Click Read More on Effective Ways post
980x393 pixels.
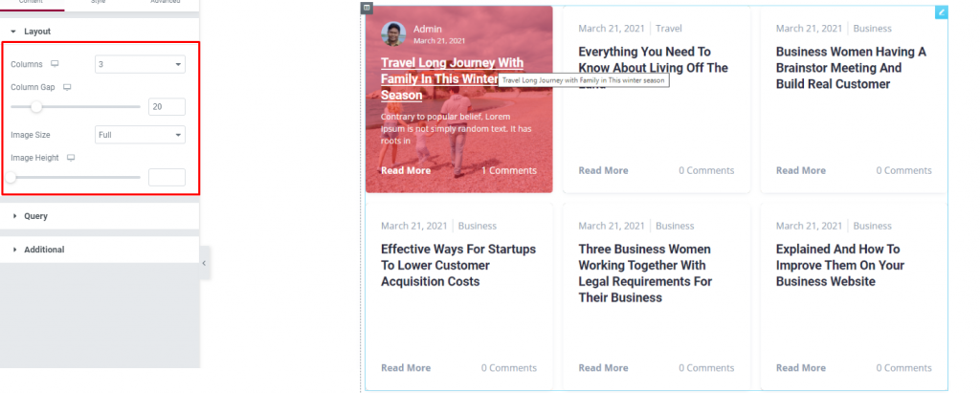point(406,368)
